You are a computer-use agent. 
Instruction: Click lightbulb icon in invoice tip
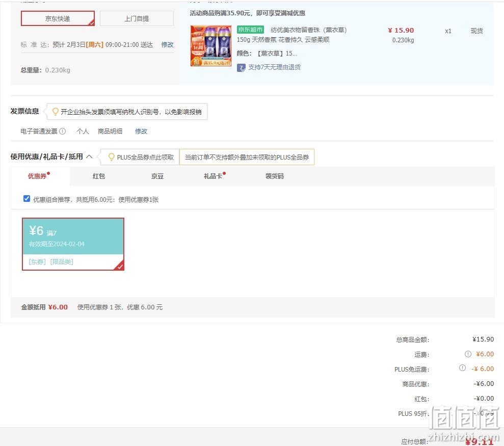(x=55, y=112)
